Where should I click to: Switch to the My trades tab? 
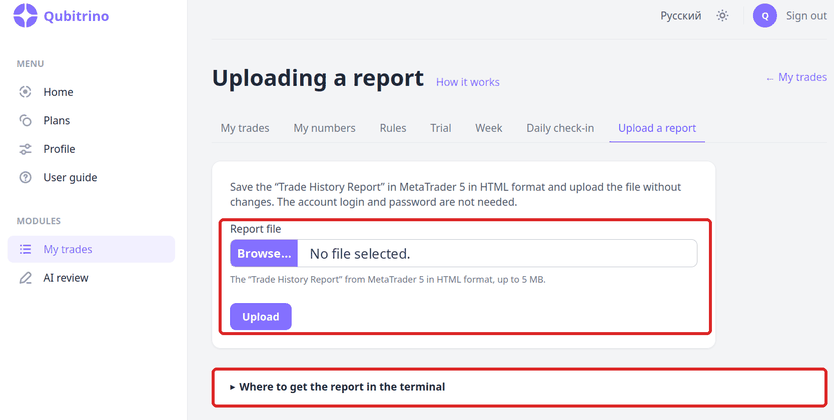click(245, 128)
